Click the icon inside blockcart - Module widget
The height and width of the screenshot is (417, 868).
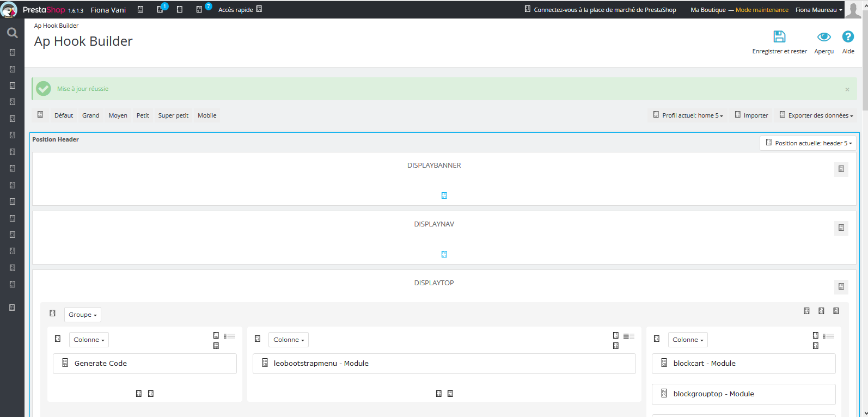tap(664, 363)
